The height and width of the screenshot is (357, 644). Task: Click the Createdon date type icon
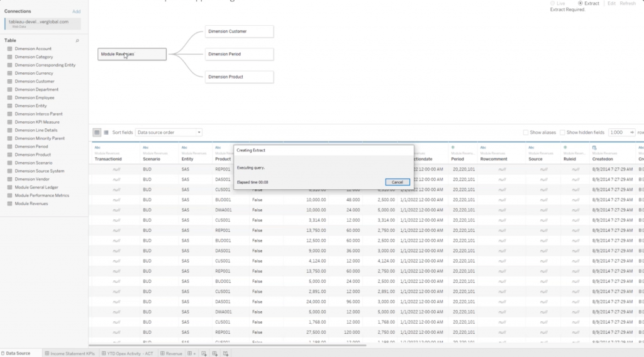(594, 147)
